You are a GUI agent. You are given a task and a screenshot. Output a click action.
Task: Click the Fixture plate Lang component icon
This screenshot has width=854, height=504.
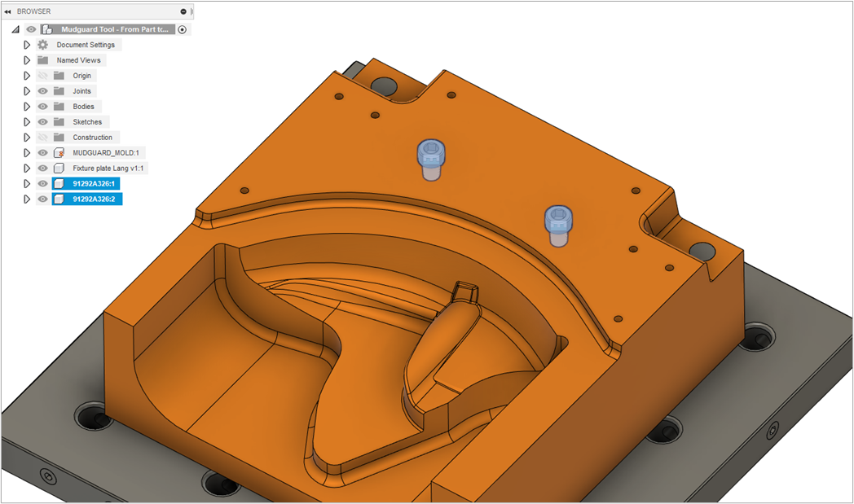coord(59,169)
